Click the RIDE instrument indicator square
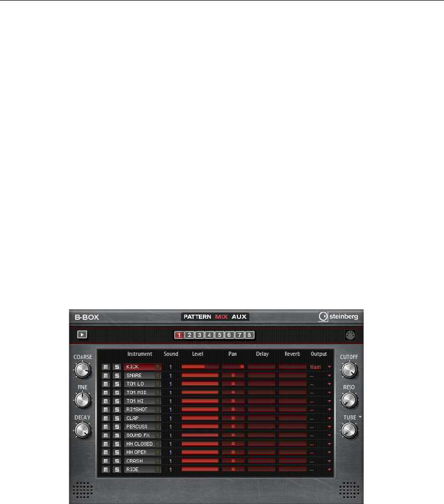This screenshot has height=504, width=444. coord(158,469)
